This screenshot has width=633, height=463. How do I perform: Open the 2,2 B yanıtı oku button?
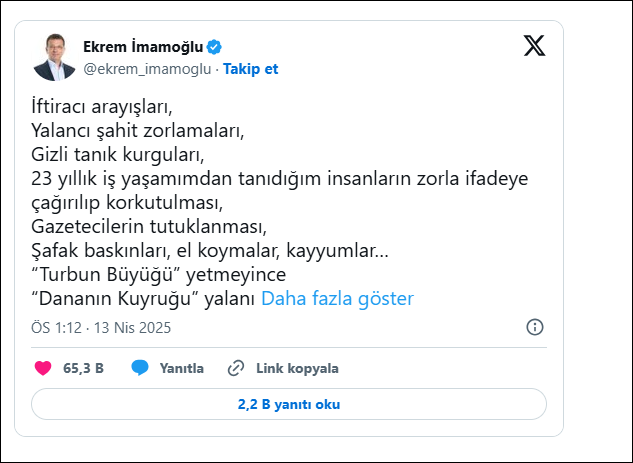[288, 404]
